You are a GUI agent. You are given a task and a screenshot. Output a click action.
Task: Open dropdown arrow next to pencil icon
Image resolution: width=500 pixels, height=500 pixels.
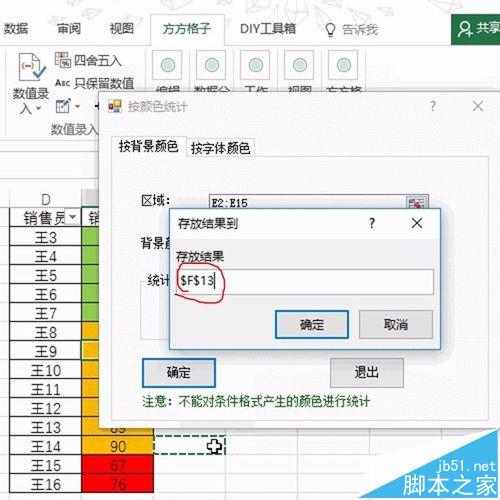point(78,107)
